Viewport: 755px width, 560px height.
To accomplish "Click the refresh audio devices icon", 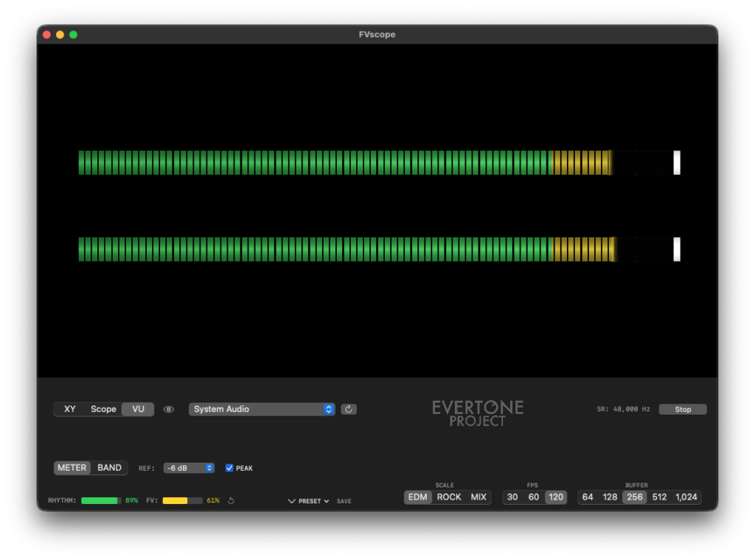I will pyautogui.click(x=349, y=409).
